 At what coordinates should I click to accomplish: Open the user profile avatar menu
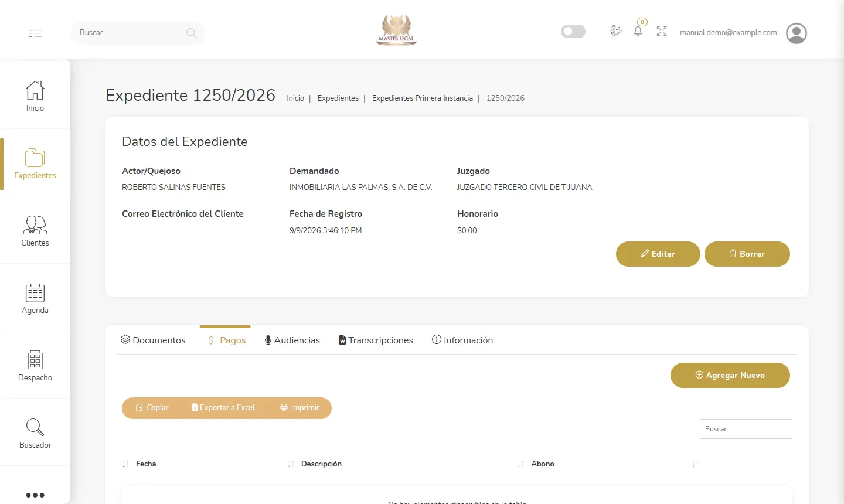point(797,33)
